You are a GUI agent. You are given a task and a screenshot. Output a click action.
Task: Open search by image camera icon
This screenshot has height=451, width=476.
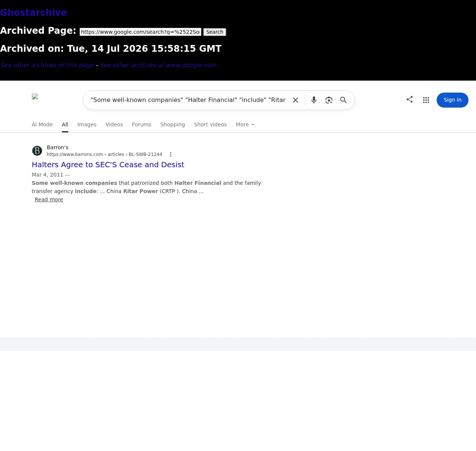[329, 100]
